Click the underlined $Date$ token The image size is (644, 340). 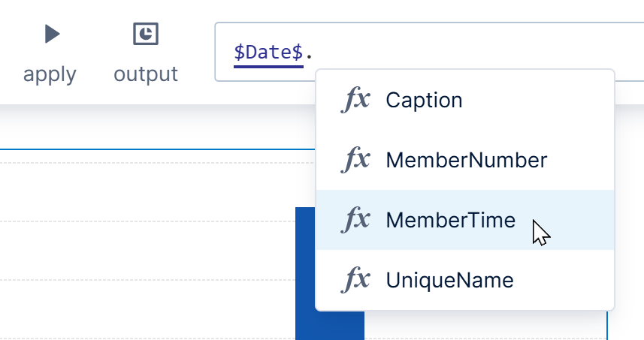pyautogui.click(x=268, y=53)
